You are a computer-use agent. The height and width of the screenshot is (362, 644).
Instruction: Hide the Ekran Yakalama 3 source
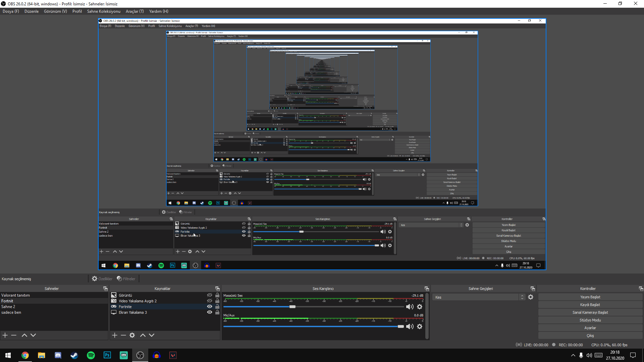coord(210,312)
